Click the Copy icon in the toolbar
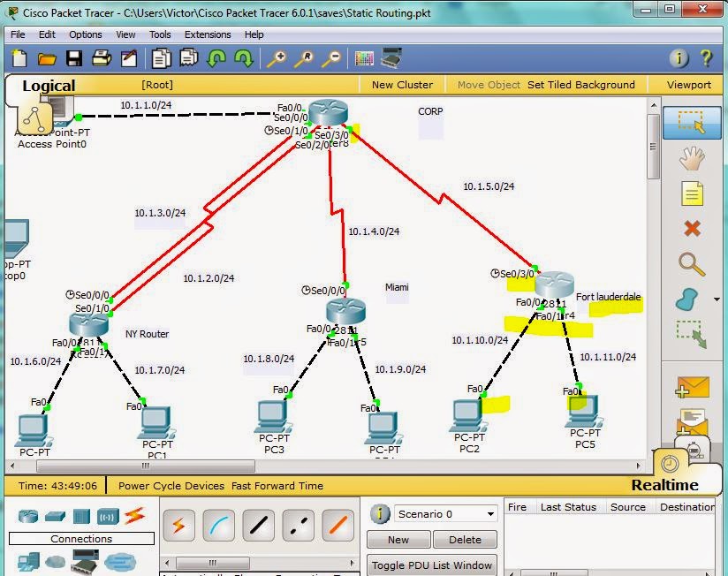Screen dimensions: 728x576 [161, 58]
